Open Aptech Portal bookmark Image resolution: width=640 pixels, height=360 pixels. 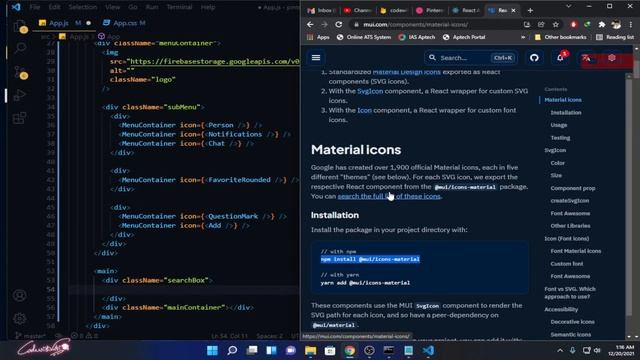[x=464, y=37]
